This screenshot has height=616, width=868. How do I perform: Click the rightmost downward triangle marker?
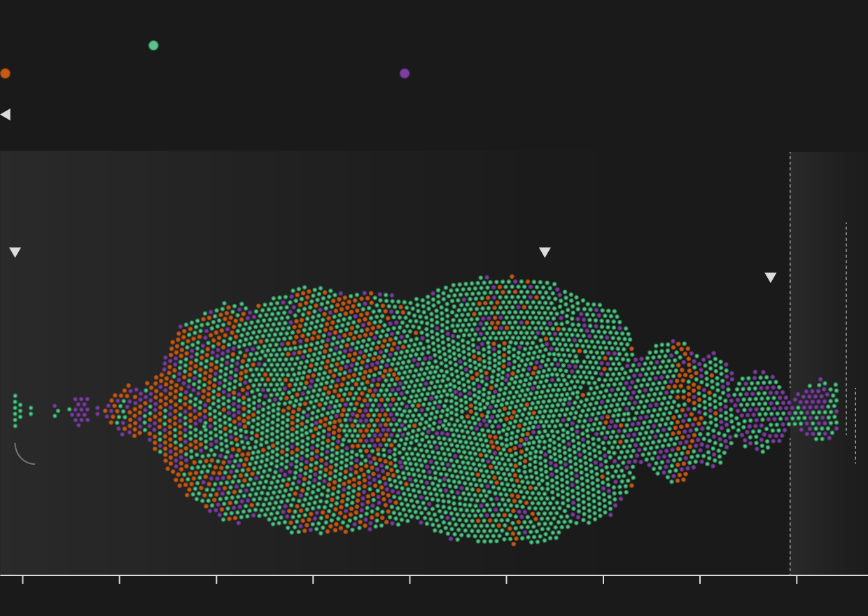(x=771, y=277)
